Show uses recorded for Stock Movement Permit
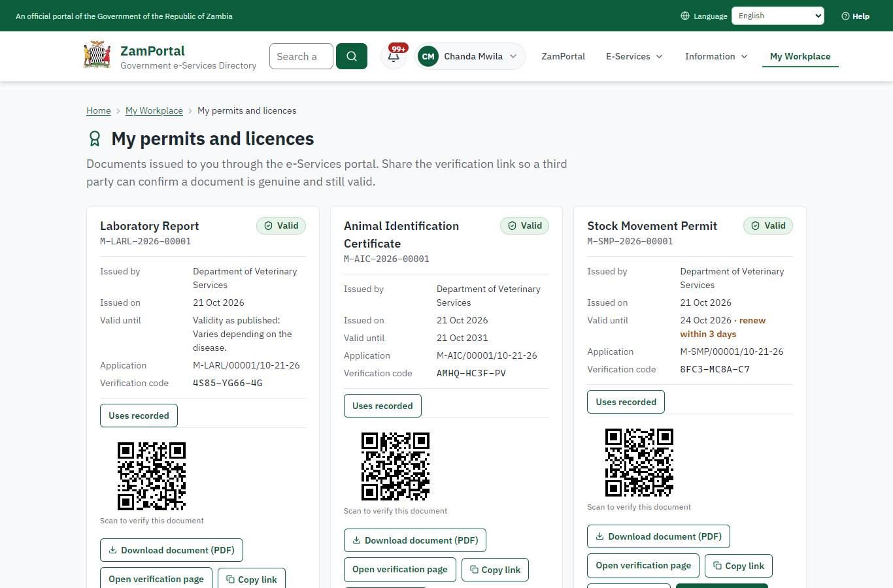The height and width of the screenshot is (588, 893). pos(626,402)
